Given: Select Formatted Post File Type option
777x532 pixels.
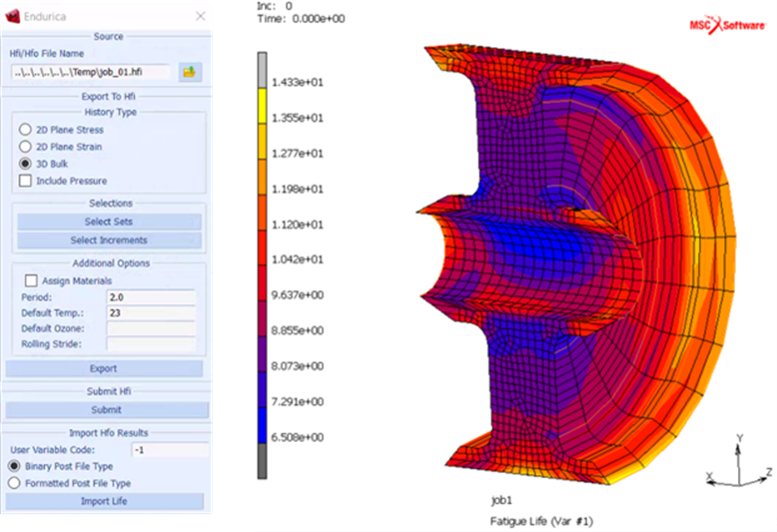Looking at the screenshot, I should [x=14, y=483].
